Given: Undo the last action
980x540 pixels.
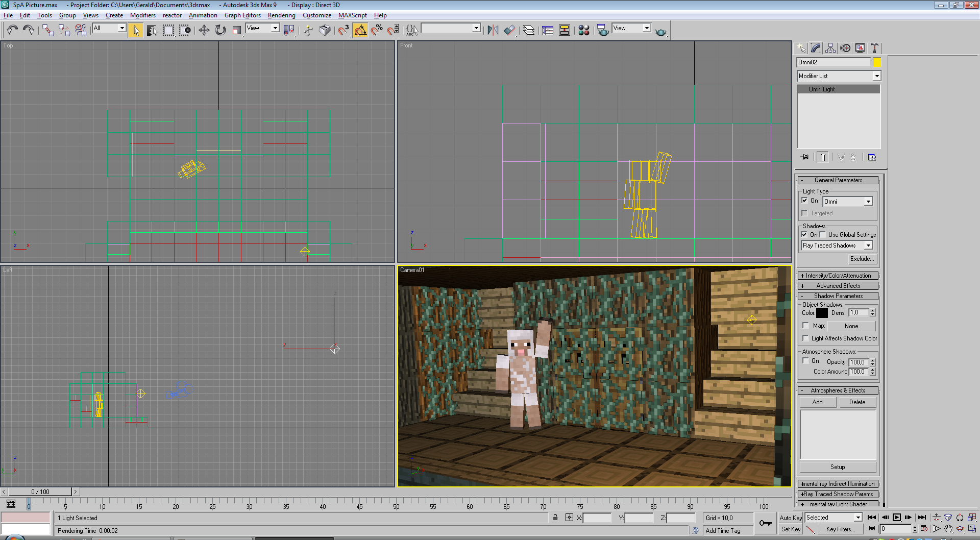Looking at the screenshot, I should [x=12, y=30].
